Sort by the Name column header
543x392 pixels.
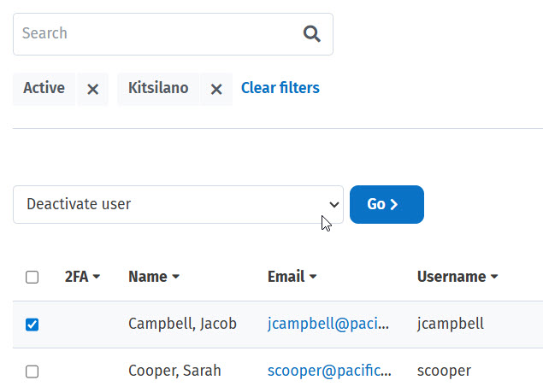[153, 277]
